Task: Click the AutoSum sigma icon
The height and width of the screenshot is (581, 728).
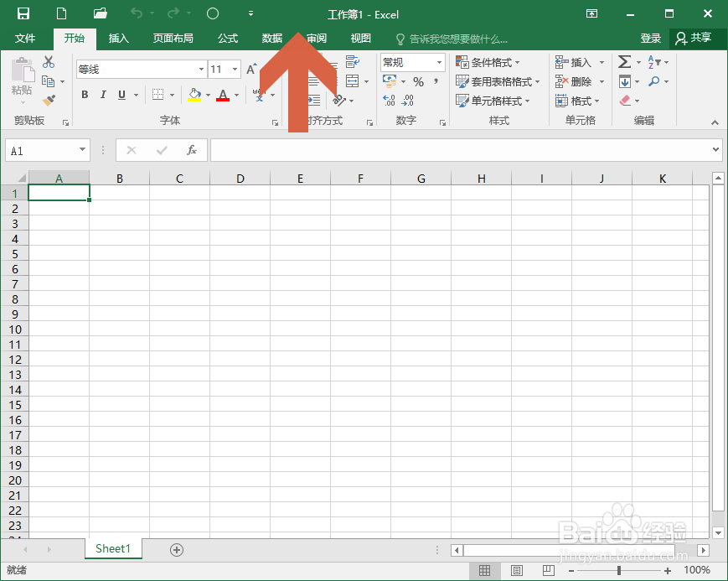Action: coord(624,62)
